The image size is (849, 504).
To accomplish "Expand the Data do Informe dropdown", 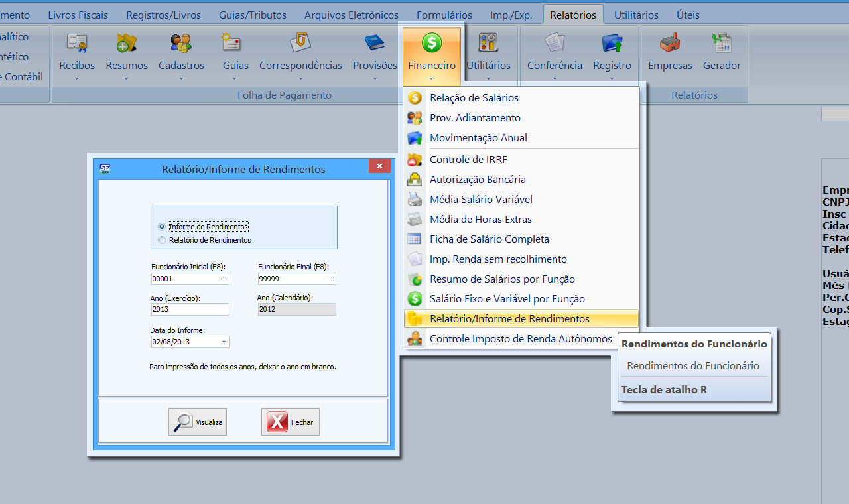I will point(224,342).
